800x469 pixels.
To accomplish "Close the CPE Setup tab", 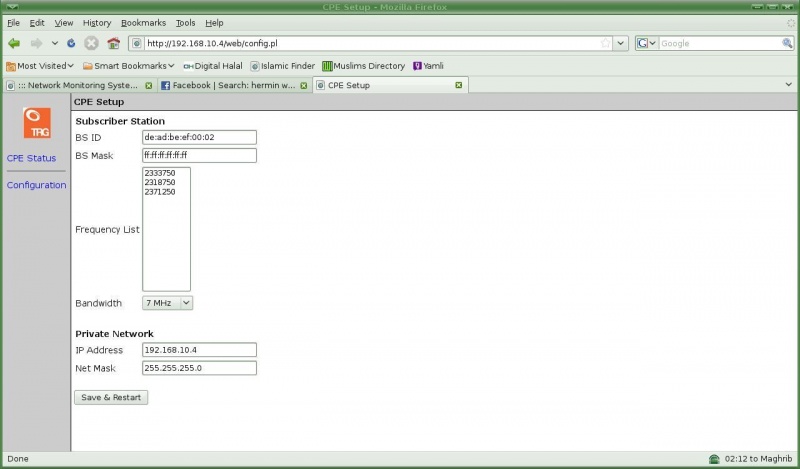I will [x=459, y=85].
